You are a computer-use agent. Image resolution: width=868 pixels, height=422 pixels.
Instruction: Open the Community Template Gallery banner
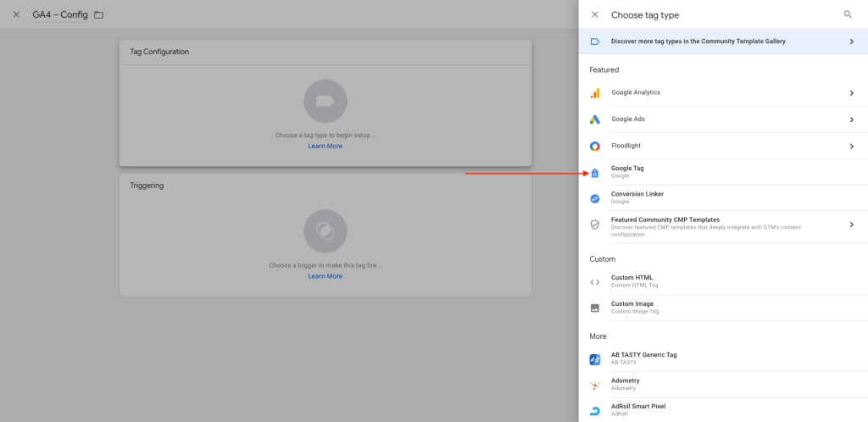721,42
